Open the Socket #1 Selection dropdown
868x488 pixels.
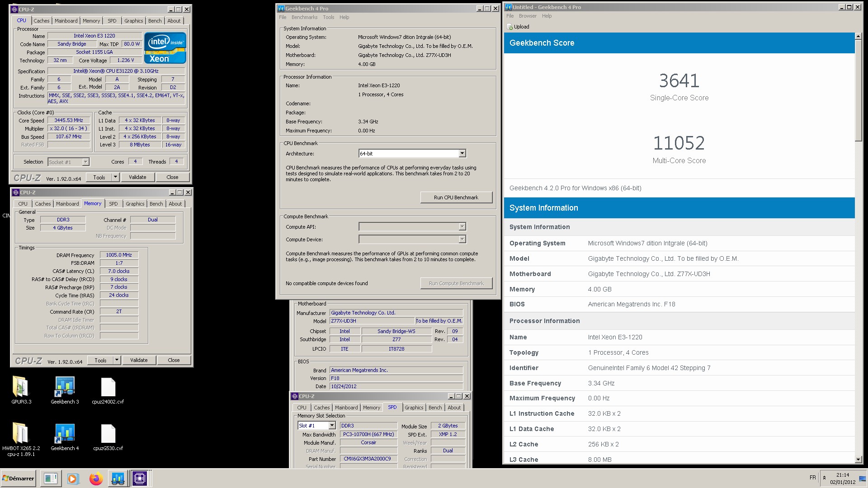(85, 162)
